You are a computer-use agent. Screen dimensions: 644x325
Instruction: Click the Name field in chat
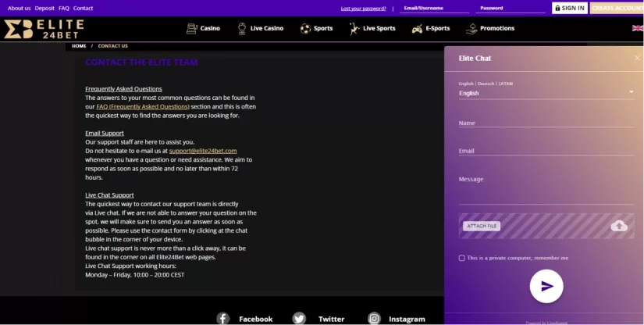point(546,123)
